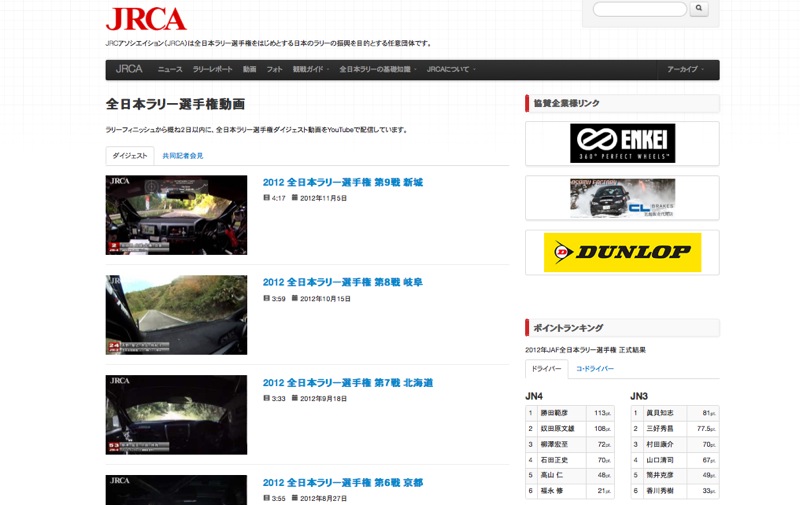The height and width of the screenshot is (505, 800).
Task: Open the DUNLOP sponsor banner
Action: tap(622, 252)
